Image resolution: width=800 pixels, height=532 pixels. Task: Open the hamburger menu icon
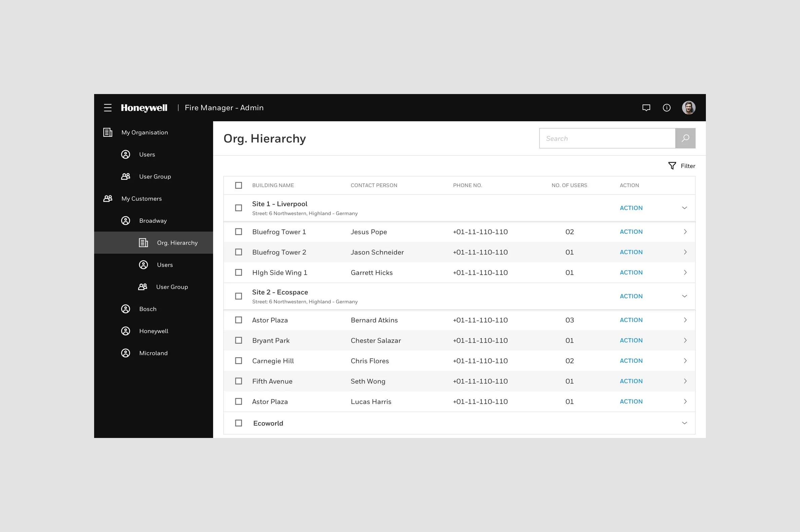coord(108,107)
